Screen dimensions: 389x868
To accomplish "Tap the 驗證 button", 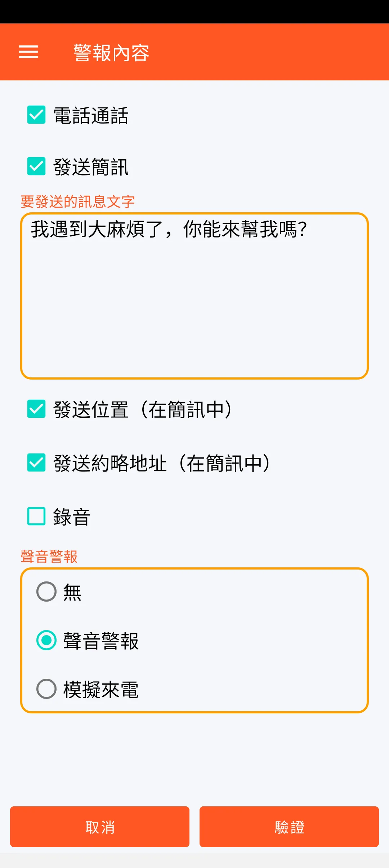I will (289, 827).
